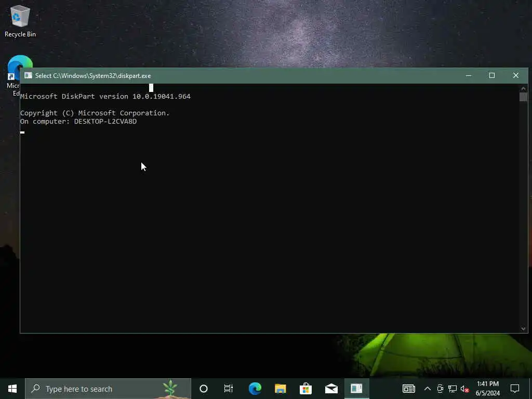
Task: Click the DiskPart version text line
Action: point(105,96)
